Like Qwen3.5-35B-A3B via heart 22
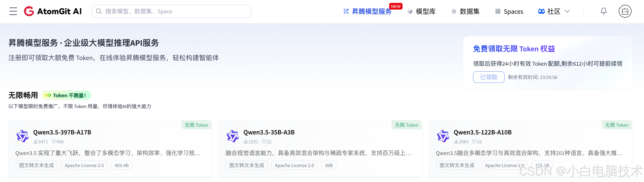The width and height of the screenshot is (644, 182). 264,142
